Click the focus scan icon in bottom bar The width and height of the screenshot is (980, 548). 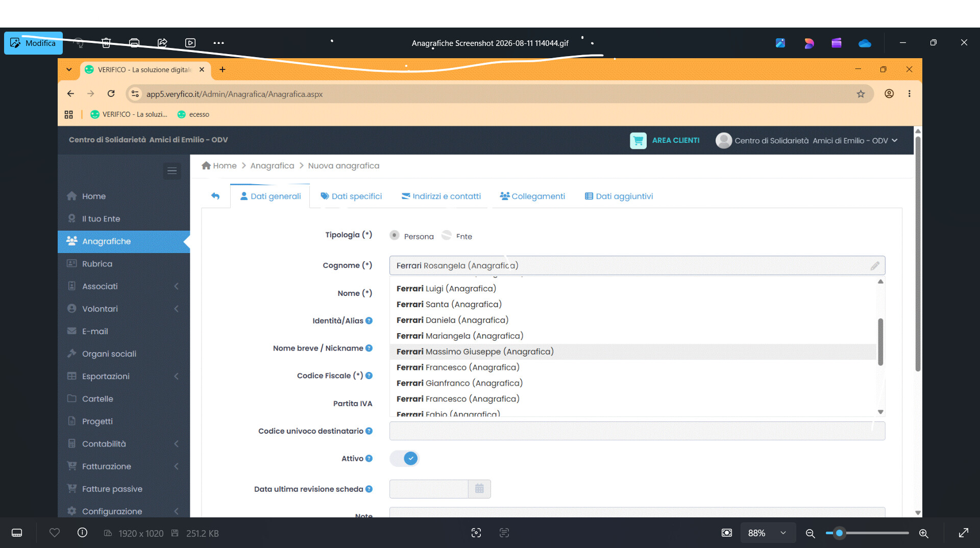pyautogui.click(x=476, y=533)
